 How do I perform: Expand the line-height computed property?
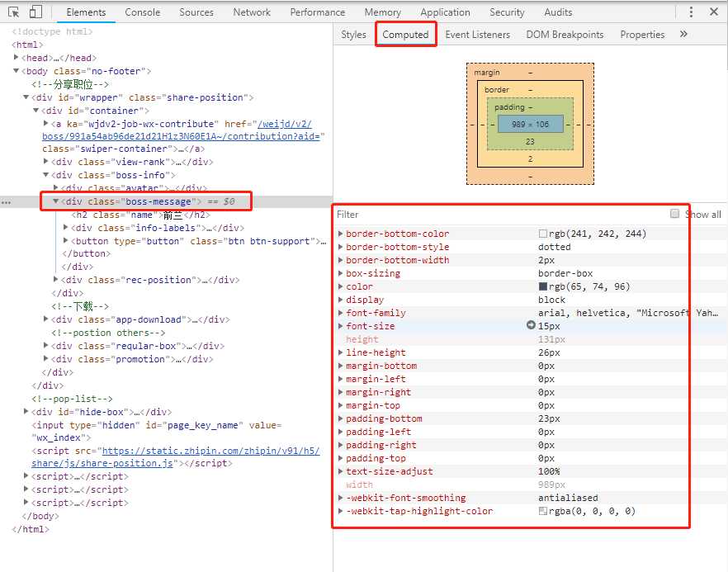coord(340,352)
